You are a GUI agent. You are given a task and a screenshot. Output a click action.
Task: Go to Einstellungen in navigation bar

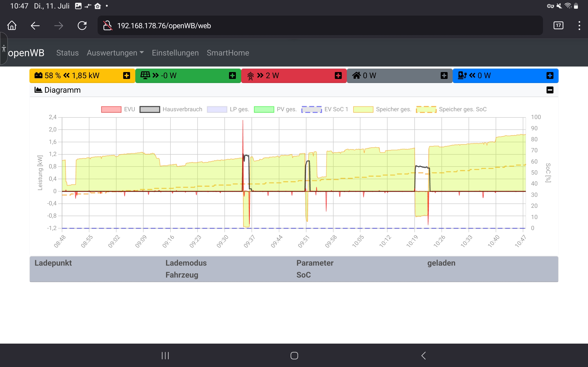tap(175, 53)
